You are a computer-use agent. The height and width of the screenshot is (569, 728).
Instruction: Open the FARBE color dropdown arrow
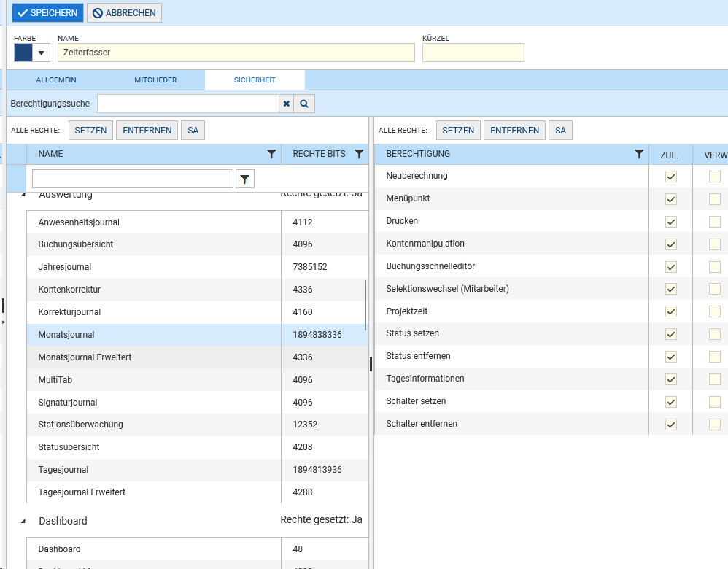click(41, 53)
